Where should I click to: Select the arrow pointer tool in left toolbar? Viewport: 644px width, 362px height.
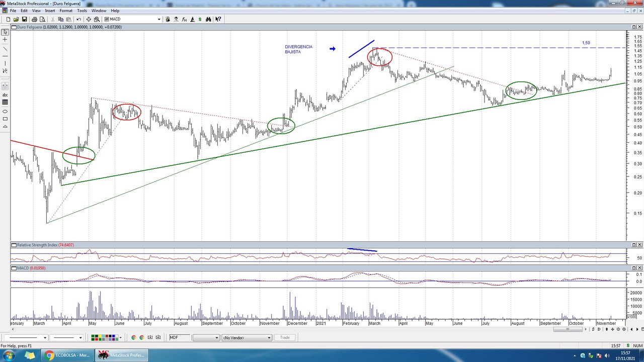pos(5,32)
